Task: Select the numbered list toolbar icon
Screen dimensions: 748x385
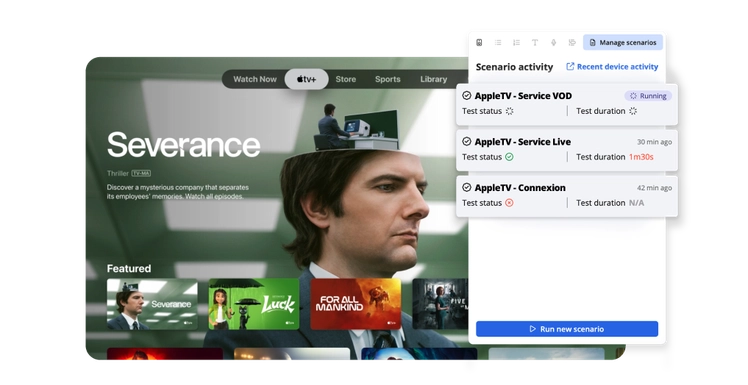Action: click(516, 42)
